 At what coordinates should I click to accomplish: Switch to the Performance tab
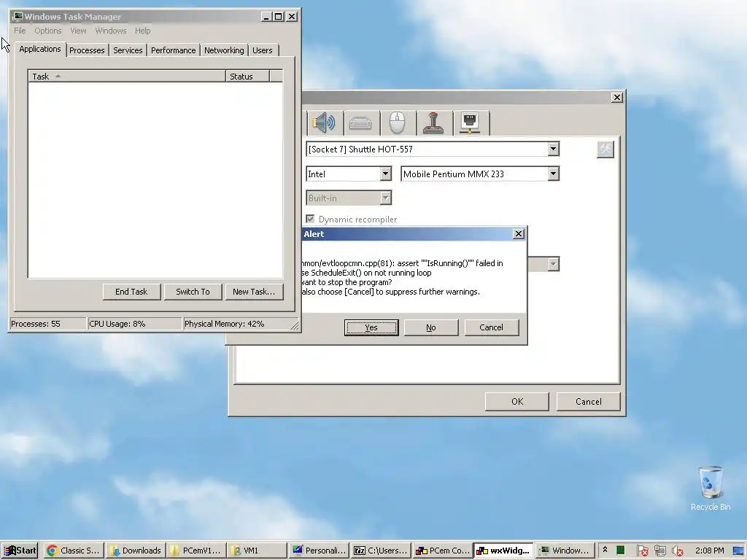coord(173,50)
